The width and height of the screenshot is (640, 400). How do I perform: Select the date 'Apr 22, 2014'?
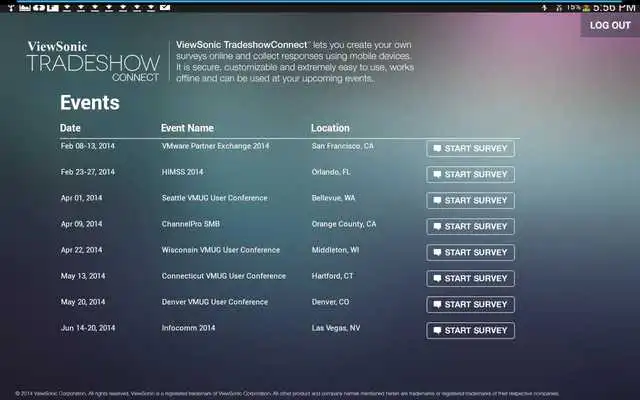click(82, 250)
